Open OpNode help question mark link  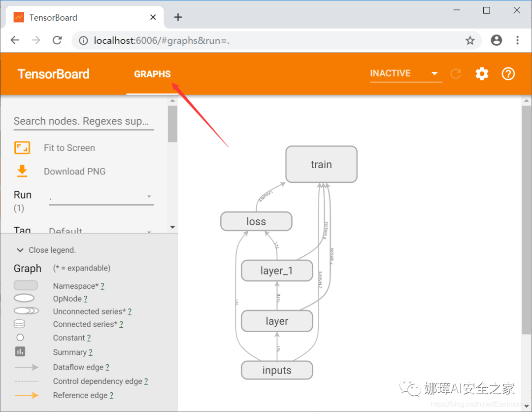coord(86,299)
